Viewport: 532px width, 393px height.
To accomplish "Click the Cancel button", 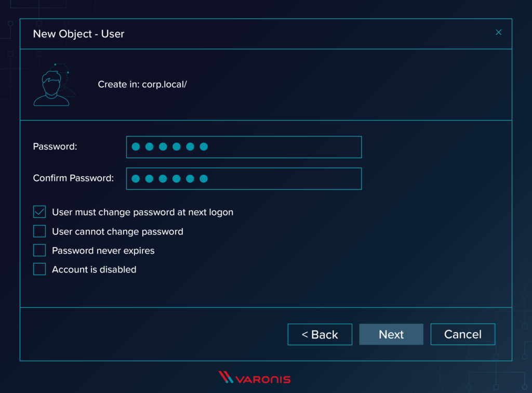I will pos(462,334).
